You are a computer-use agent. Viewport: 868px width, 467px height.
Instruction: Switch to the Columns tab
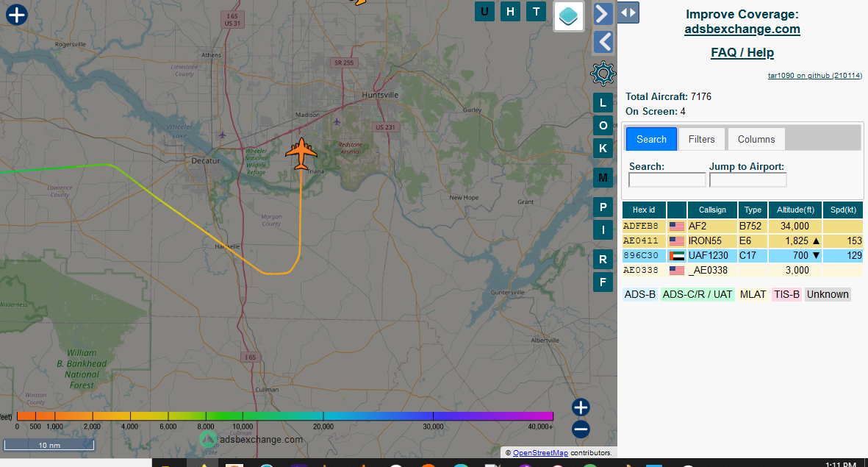(x=756, y=139)
